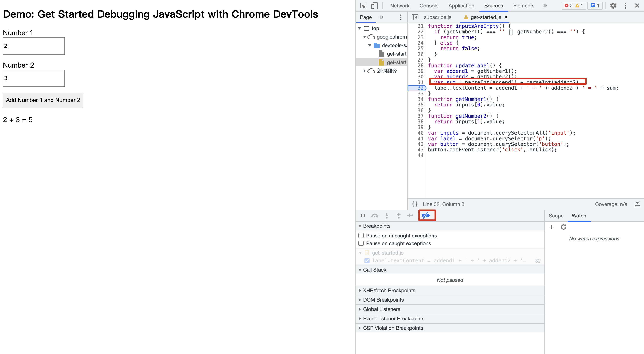Hide the navigator sidebar icon
The height and width of the screenshot is (354, 644).
pos(415,17)
